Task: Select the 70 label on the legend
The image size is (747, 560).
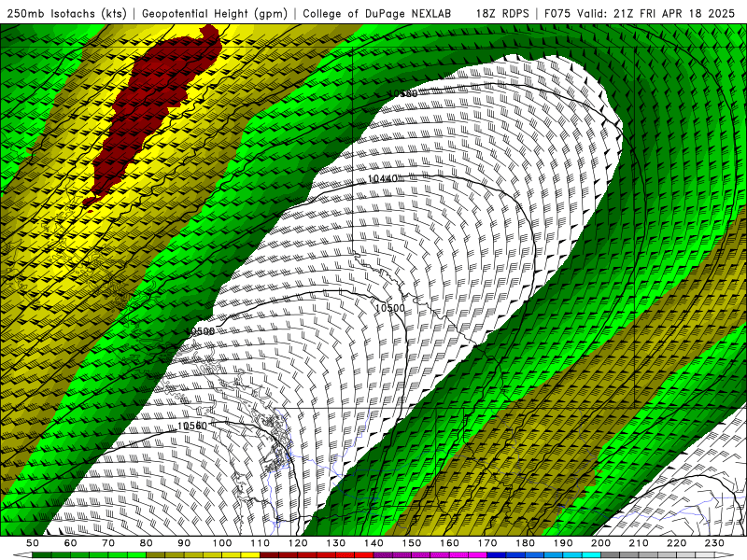Action: [108, 543]
